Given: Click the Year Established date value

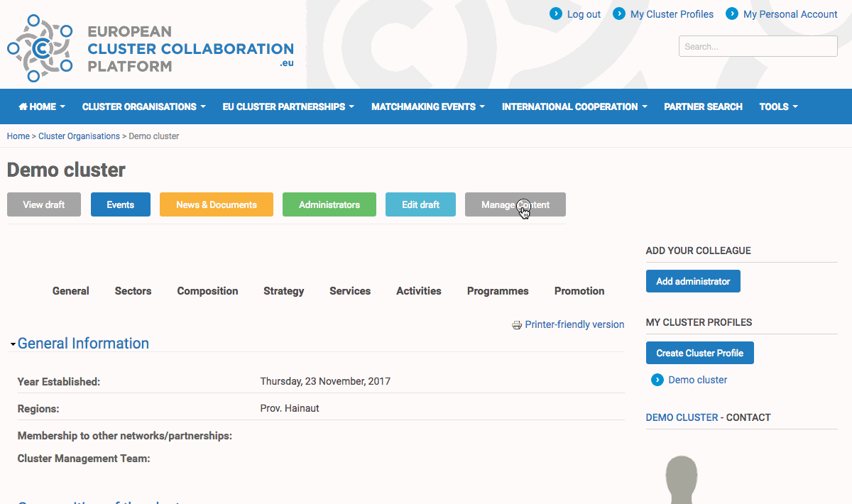Looking at the screenshot, I should point(325,381).
